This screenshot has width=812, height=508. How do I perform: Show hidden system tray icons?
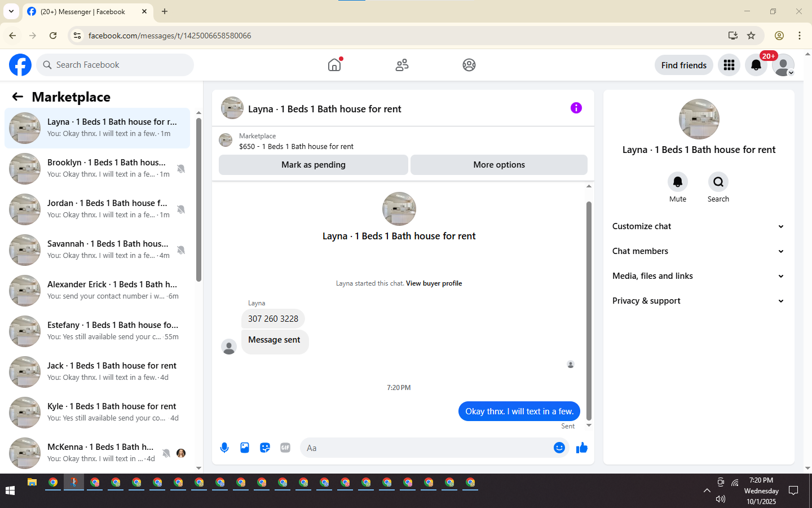[707, 491]
